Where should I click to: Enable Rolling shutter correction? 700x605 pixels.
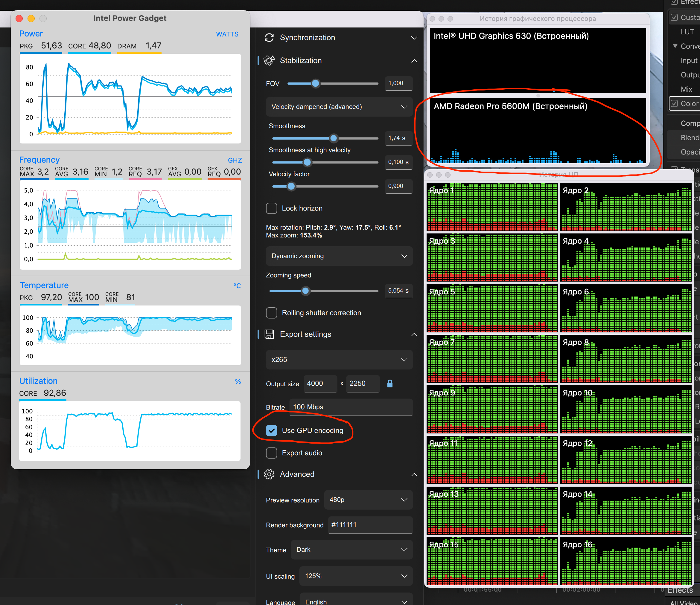pos(271,313)
